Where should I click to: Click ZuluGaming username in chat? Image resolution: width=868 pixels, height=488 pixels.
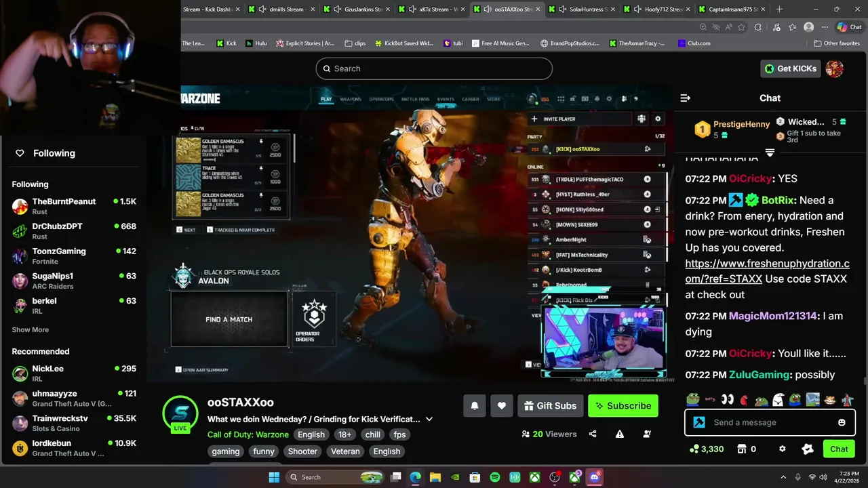pyautogui.click(x=759, y=375)
